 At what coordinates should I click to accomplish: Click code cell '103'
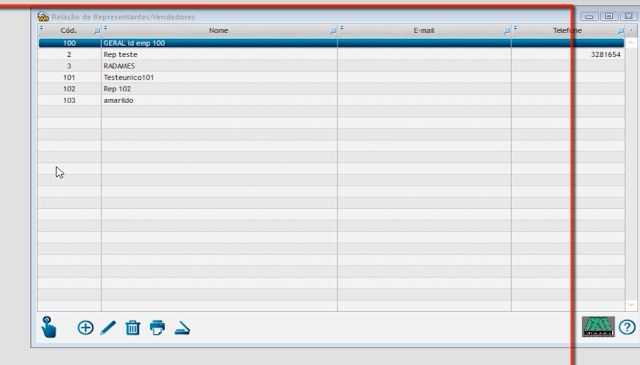point(69,100)
